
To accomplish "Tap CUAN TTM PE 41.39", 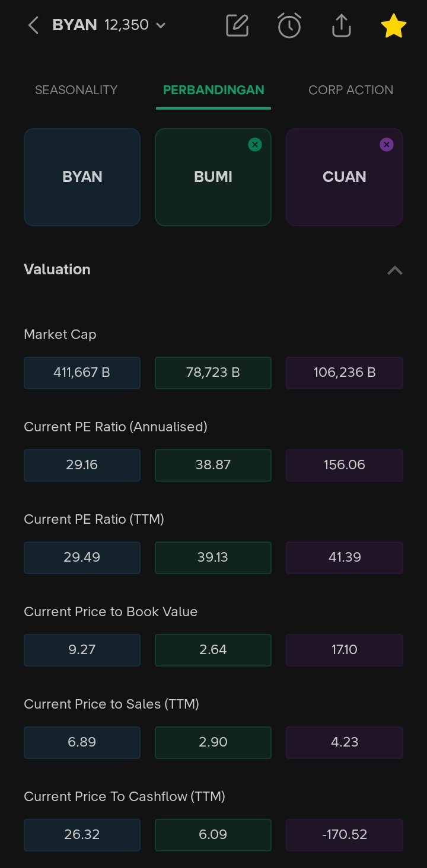I will coord(345,558).
